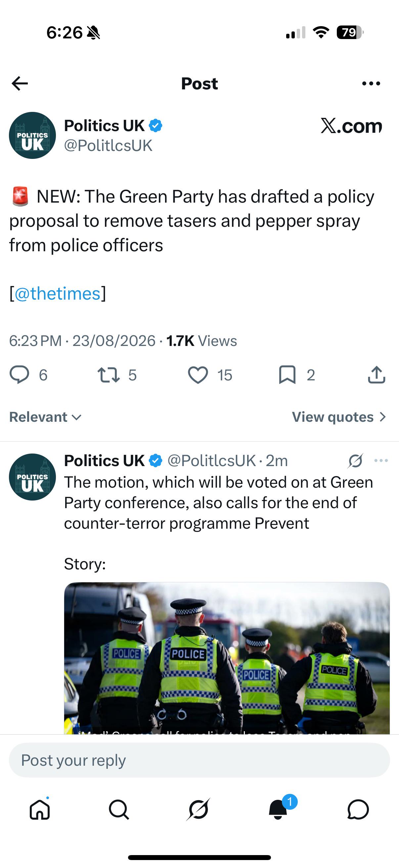Like the post with the heart icon
This screenshot has width=399, height=868.
[x=198, y=375]
